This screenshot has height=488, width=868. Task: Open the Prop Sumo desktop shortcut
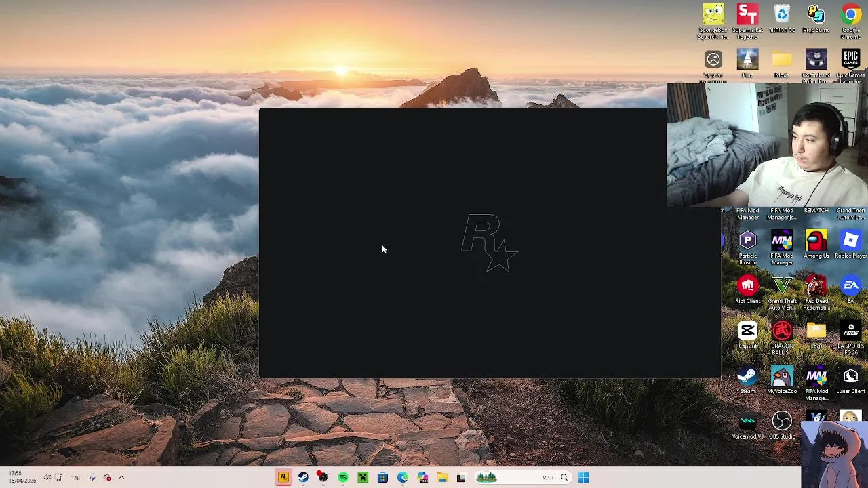coord(816,19)
